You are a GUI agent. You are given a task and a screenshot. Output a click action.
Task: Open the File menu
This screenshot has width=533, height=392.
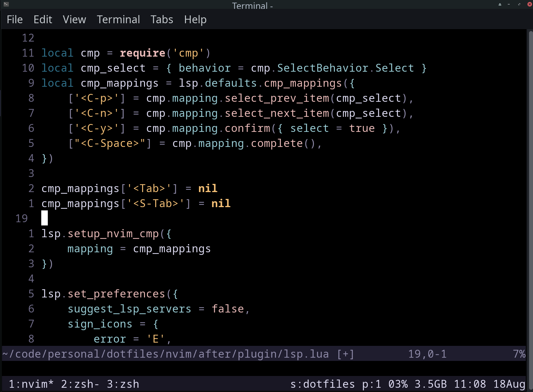[15, 20]
